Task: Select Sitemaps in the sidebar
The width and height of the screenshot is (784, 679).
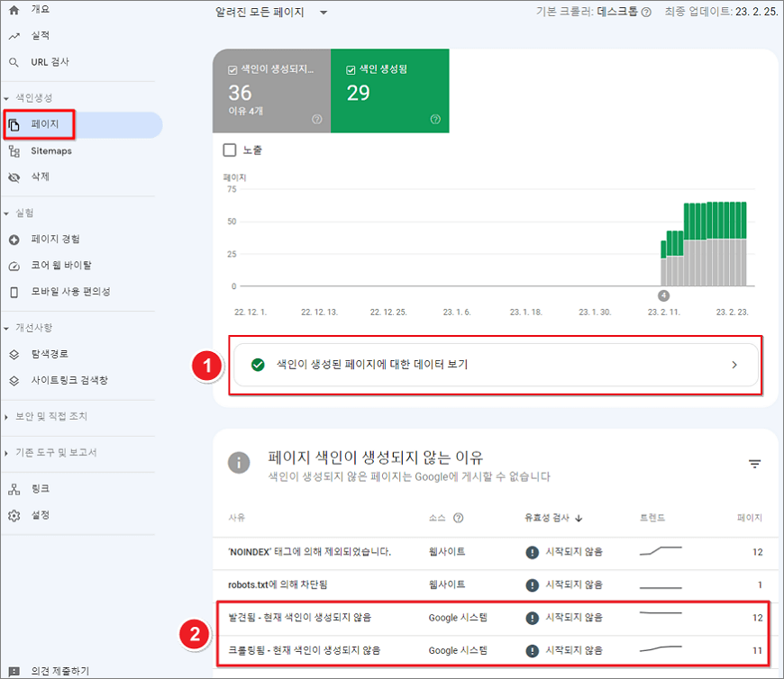Action: pos(51,151)
